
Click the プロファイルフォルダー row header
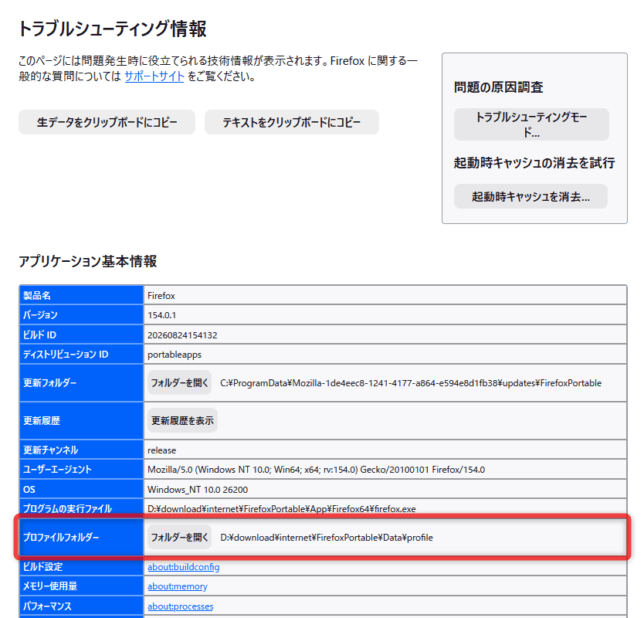[x=81, y=537]
